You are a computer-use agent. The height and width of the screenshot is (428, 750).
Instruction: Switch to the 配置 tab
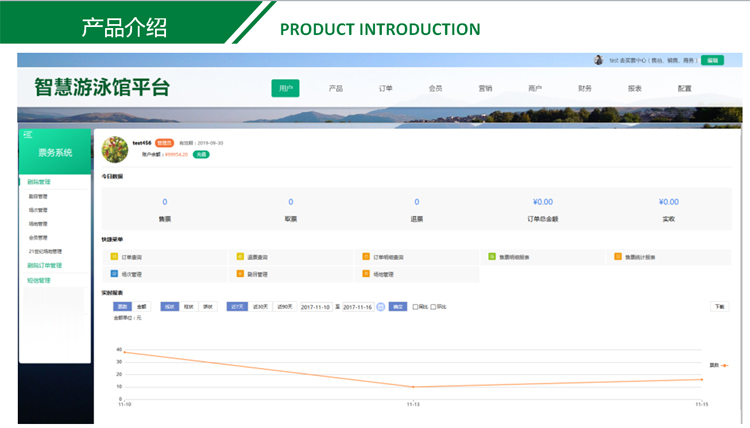pyautogui.click(x=684, y=88)
